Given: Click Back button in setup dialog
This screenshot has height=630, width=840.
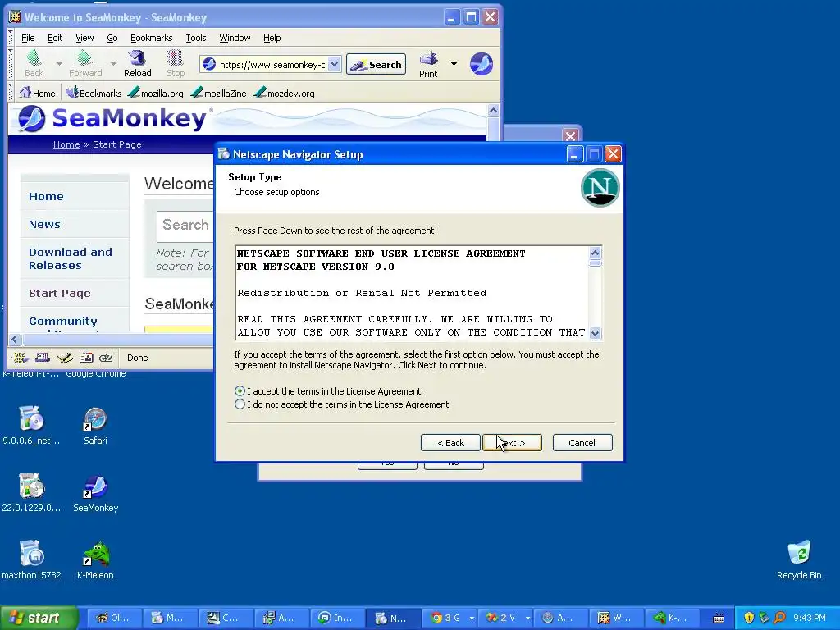Looking at the screenshot, I should [x=450, y=442].
